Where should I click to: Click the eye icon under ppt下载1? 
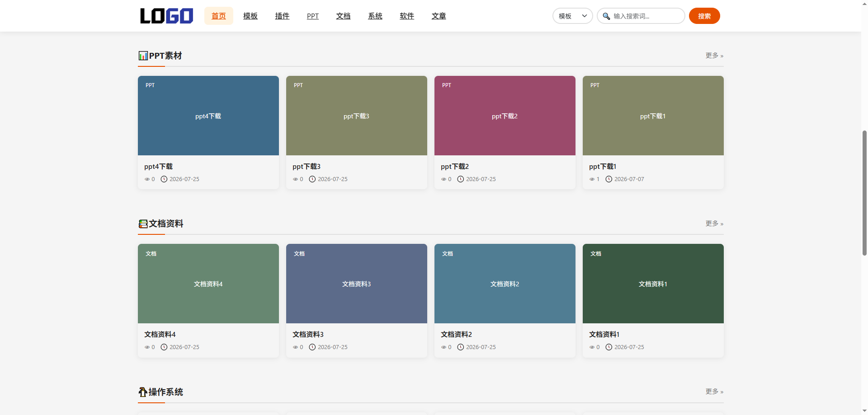pos(592,179)
